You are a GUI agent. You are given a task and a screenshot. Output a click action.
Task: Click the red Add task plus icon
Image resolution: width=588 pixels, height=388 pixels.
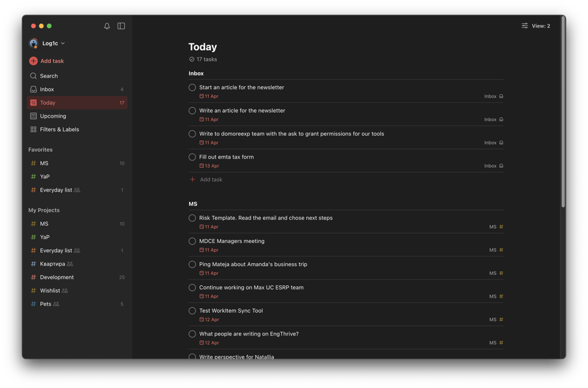coord(33,61)
